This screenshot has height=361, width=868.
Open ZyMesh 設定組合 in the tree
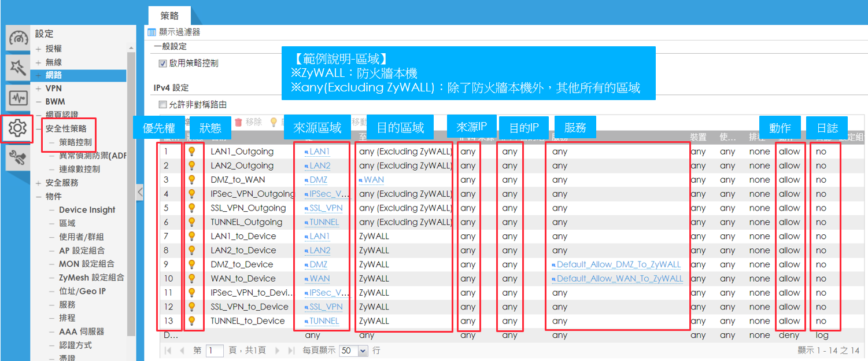pos(91,278)
